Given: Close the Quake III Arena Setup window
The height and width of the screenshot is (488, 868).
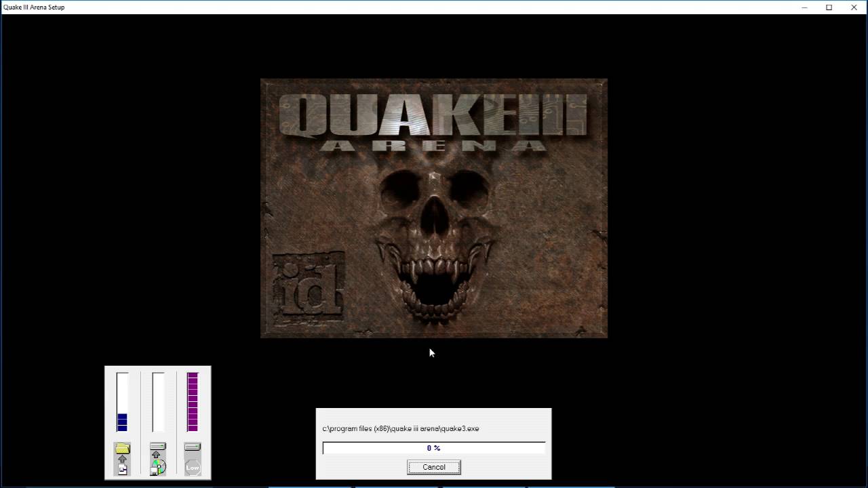Looking at the screenshot, I should (x=854, y=7).
